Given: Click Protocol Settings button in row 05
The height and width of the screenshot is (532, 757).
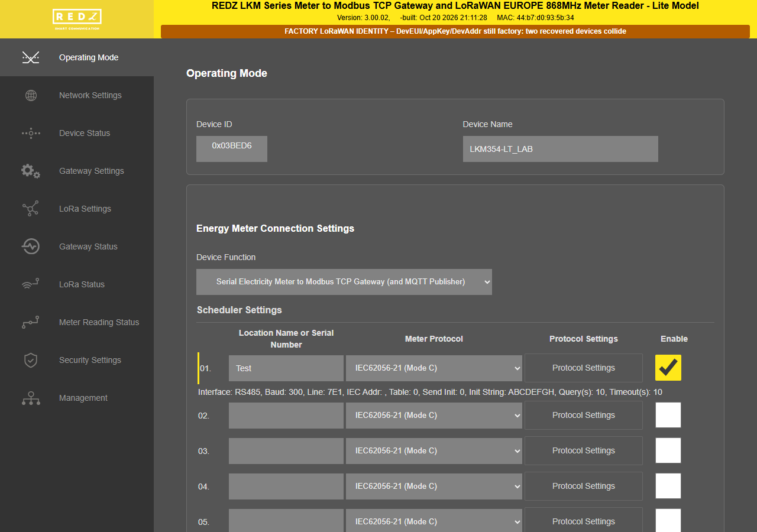Looking at the screenshot, I should pyautogui.click(x=584, y=520).
